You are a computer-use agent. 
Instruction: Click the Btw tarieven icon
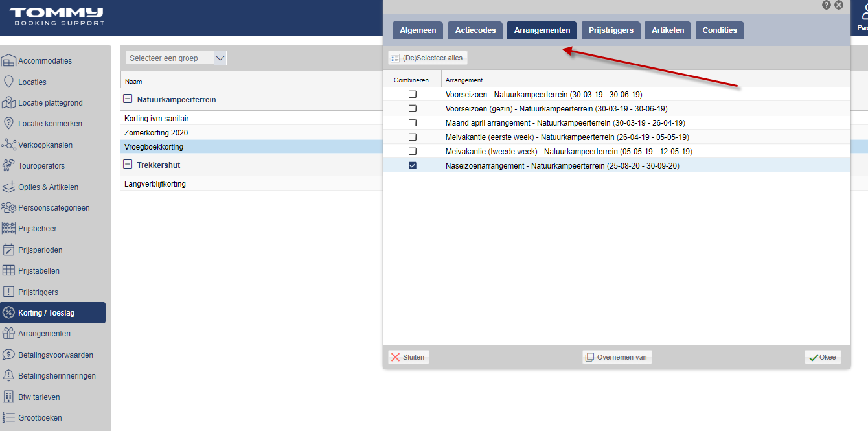click(8, 397)
